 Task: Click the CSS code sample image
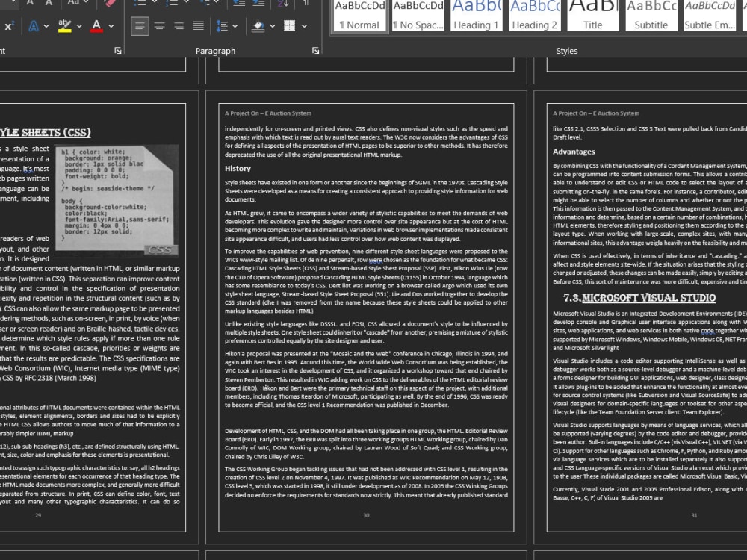pos(117,200)
